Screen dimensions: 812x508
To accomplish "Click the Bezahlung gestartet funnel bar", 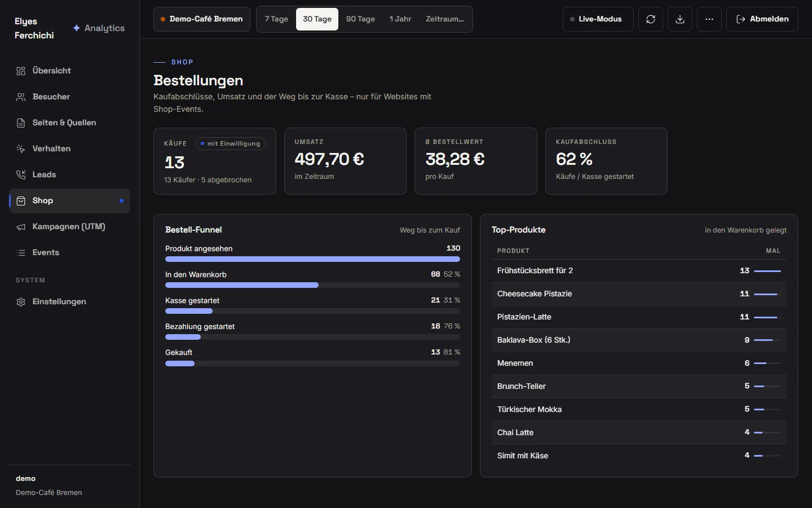I will (x=312, y=338).
